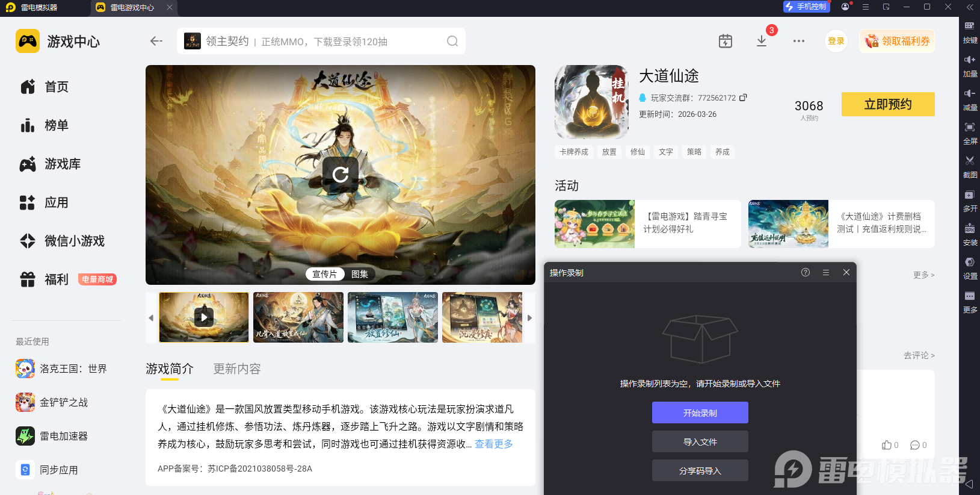Show next thumbnails with right arrow
Image resolution: width=980 pixels, height=495 pixels.
tap(530, 318)
